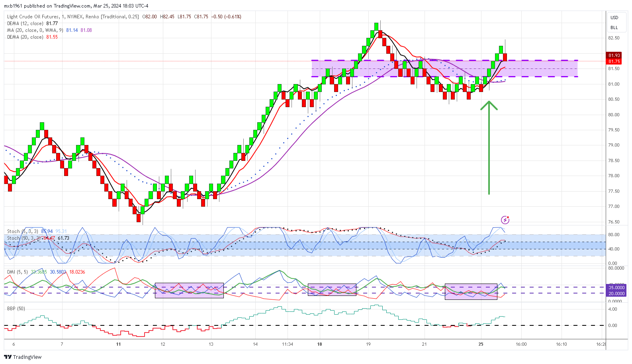The image size is (632, 364).
Task: Click the Stoch value 61.73 in legend
Action: click(x=64, y=238)
